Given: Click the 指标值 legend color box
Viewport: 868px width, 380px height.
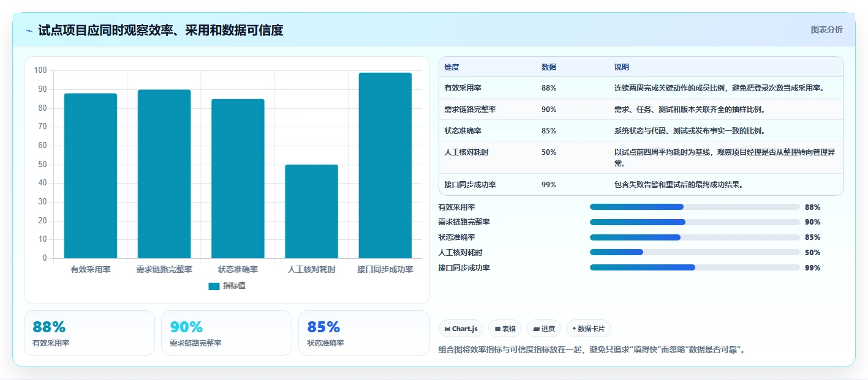Looking at the screenshot, I should pos(214,286).
